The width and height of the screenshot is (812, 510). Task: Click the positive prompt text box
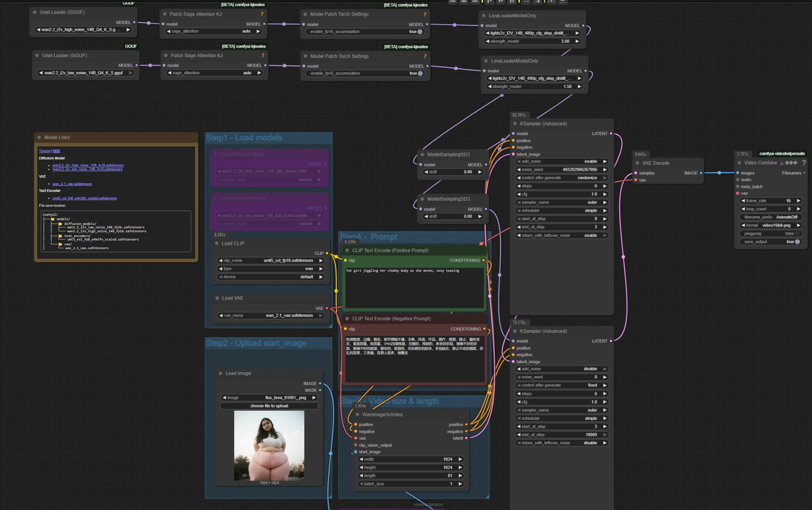[414, 287]
